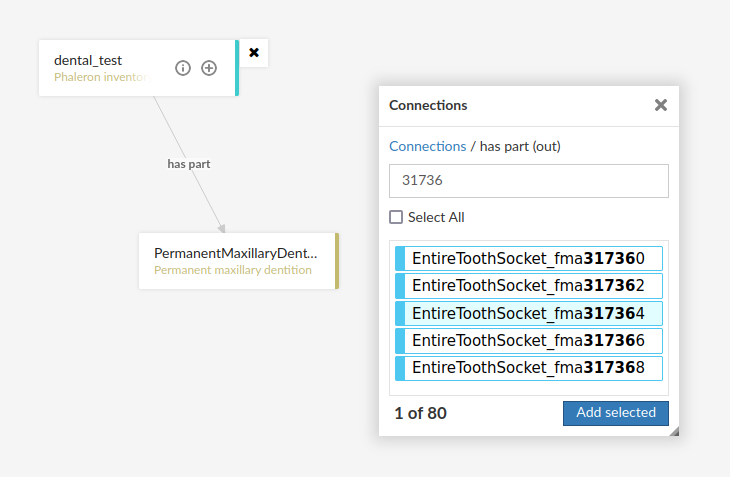Select EntireToothSocket_fma317362 entry

[x=529, y=285]
